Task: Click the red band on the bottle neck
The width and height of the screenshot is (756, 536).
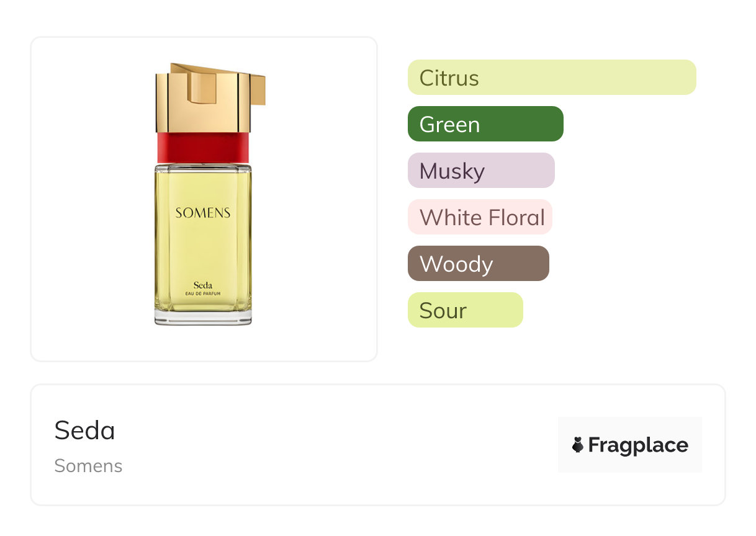Action: click(203, 147)
